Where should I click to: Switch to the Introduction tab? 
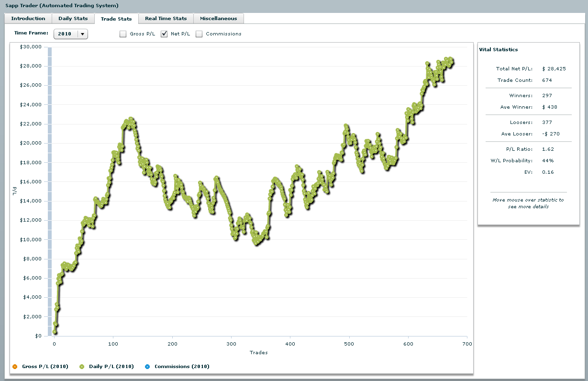click(28, 18)
